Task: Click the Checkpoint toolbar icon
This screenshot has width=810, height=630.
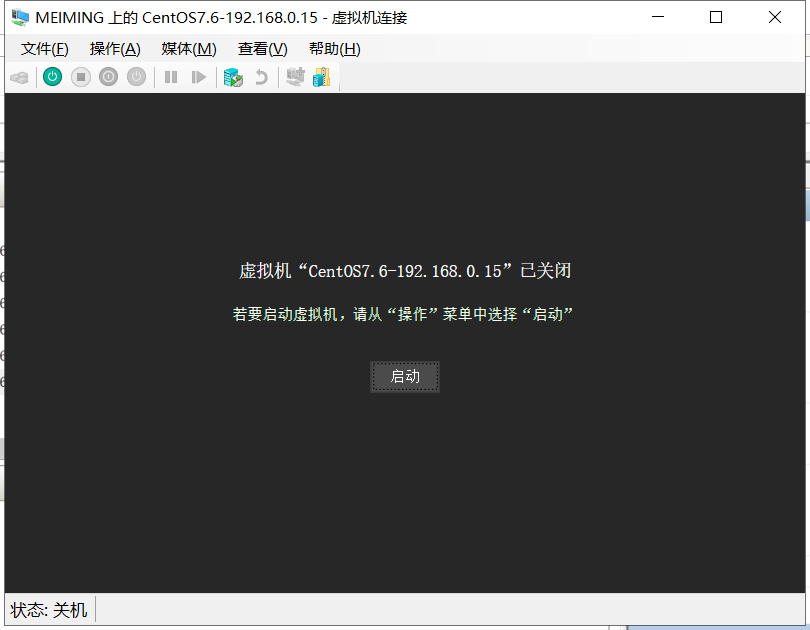Action: tap(233, 77)
